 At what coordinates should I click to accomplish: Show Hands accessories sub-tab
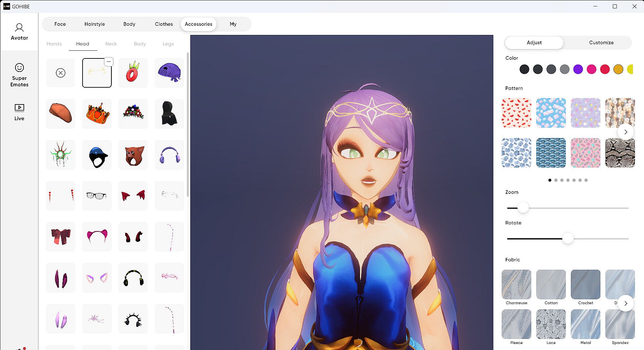54,44
